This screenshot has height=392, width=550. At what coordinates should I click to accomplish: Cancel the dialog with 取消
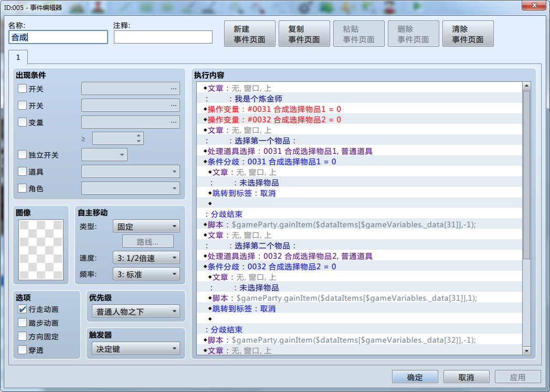click(x=466, y=377)
